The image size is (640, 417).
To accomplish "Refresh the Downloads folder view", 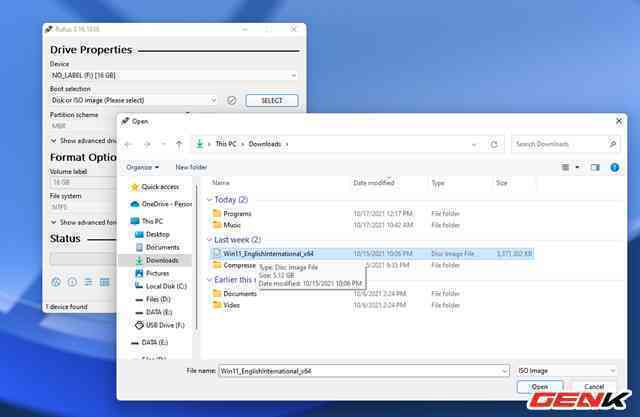I will pyautogui.click(x=494, y=144).
